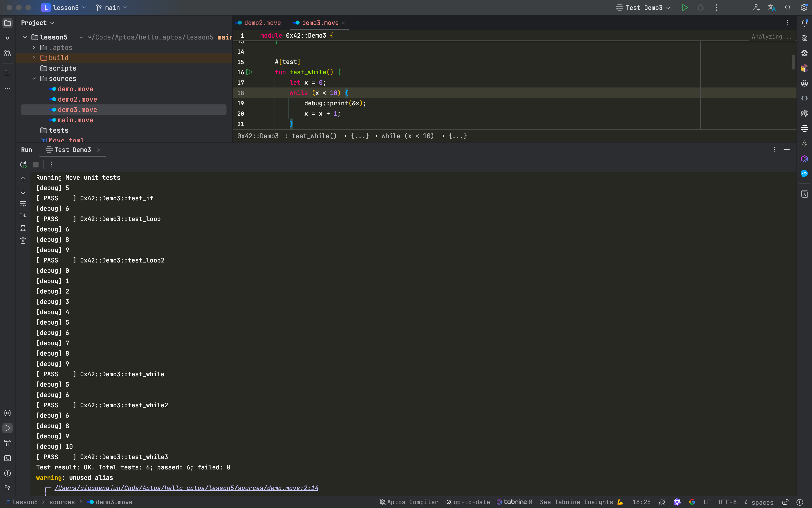Toggle scroll to end in Run console
812x508 pixels.
coord(23,216)
